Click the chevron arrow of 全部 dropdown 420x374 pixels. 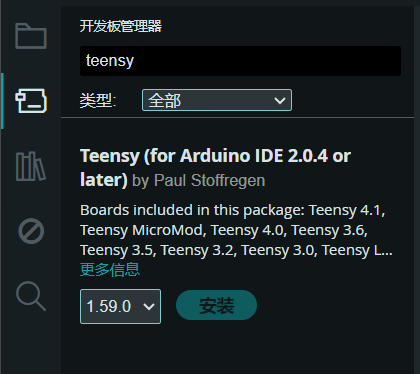tap(279, 100)
